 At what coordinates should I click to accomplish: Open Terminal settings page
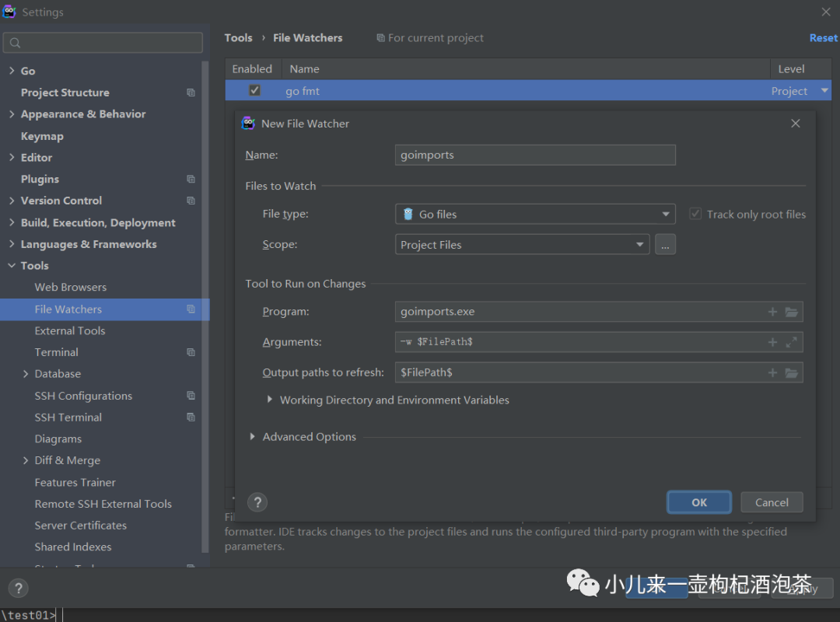[56, 352]
